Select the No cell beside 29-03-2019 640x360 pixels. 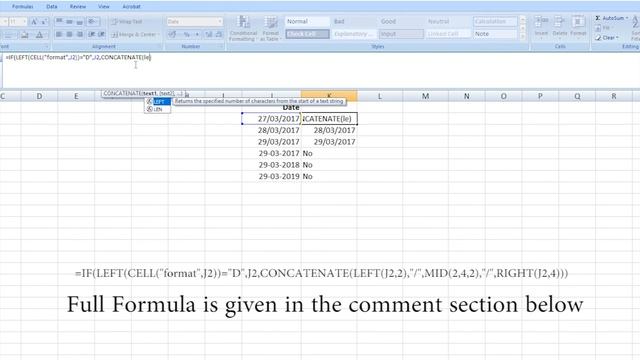329,176
